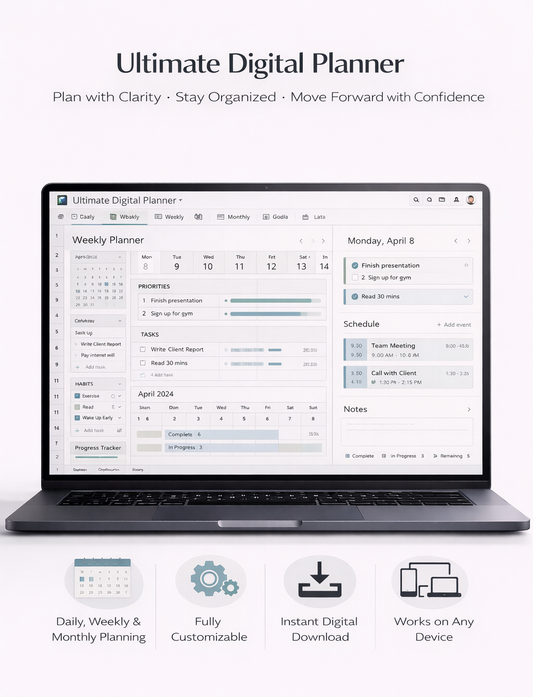
Task: Click the calendar Daily Weekly Monthly icon
Action: click(x=103, y=578)
